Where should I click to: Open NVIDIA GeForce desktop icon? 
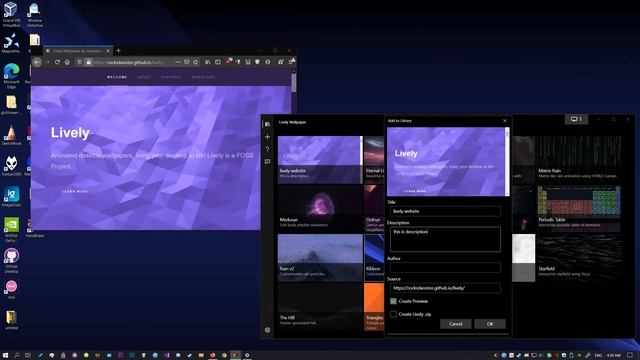pyautogui.click(x=11, y=230)
